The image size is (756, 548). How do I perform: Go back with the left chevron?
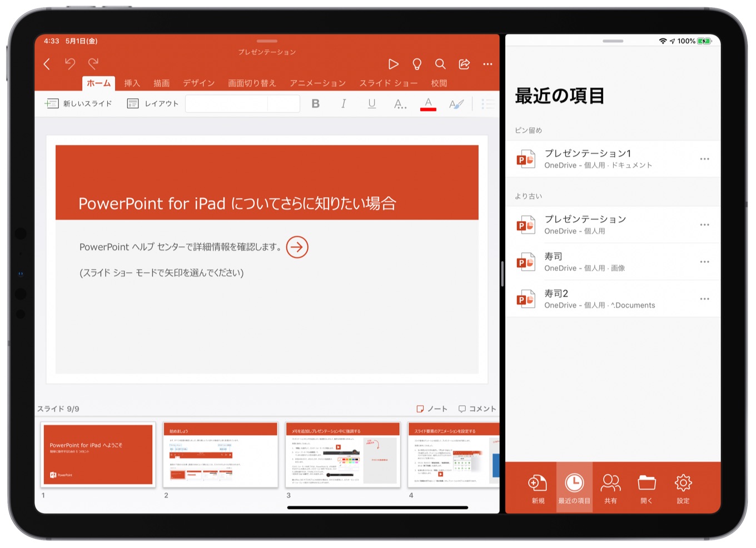point(47,64)
